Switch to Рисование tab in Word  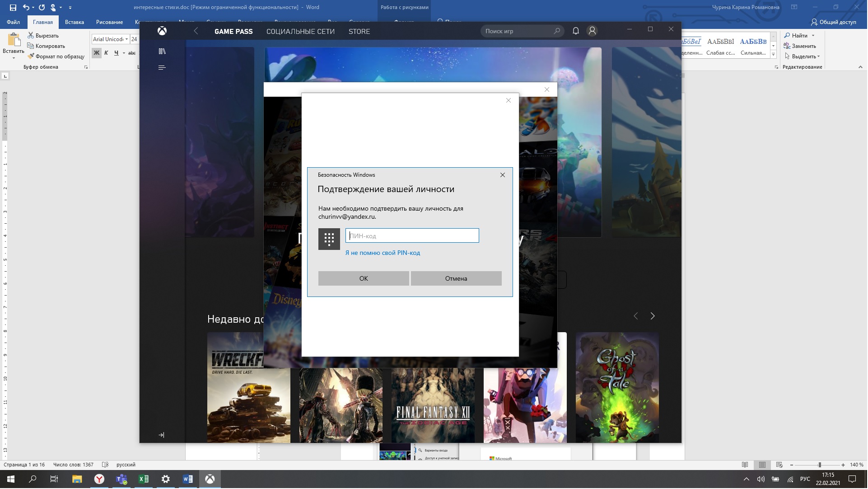(x=110, y=22)
